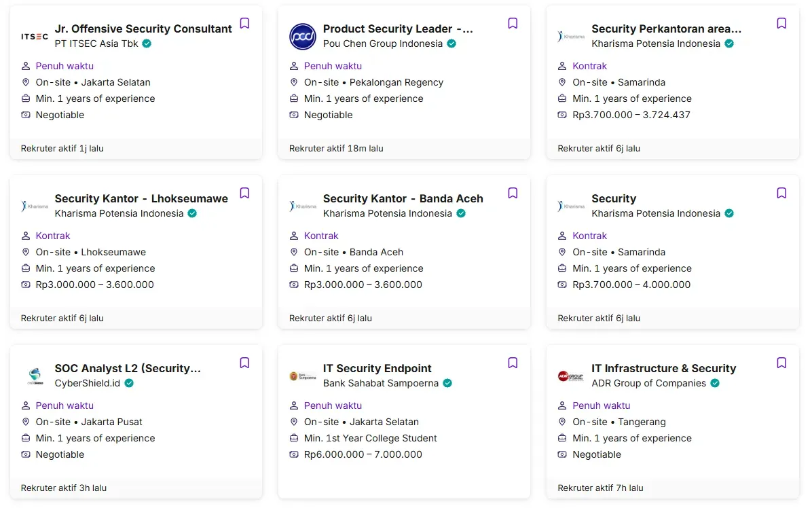Viewport: 812px width, 508px height.
Task: Toggle bookmark on Security Kantor - Lhokseumawe
Action: tap(244, 193)
